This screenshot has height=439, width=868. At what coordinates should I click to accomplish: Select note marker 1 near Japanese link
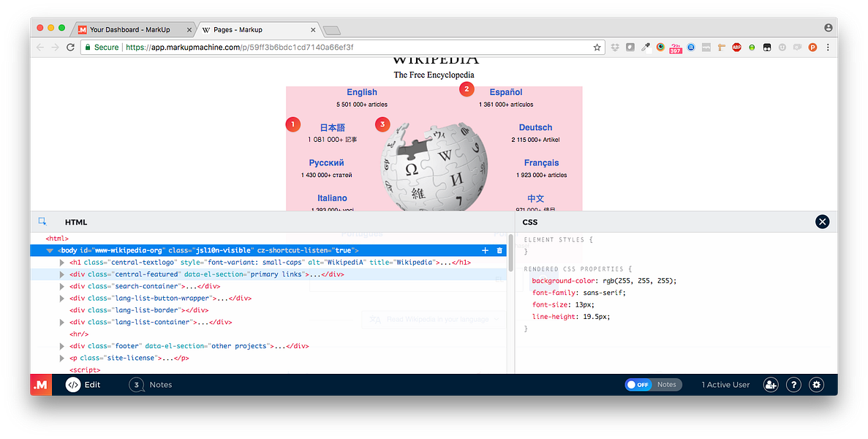point(293,124)
